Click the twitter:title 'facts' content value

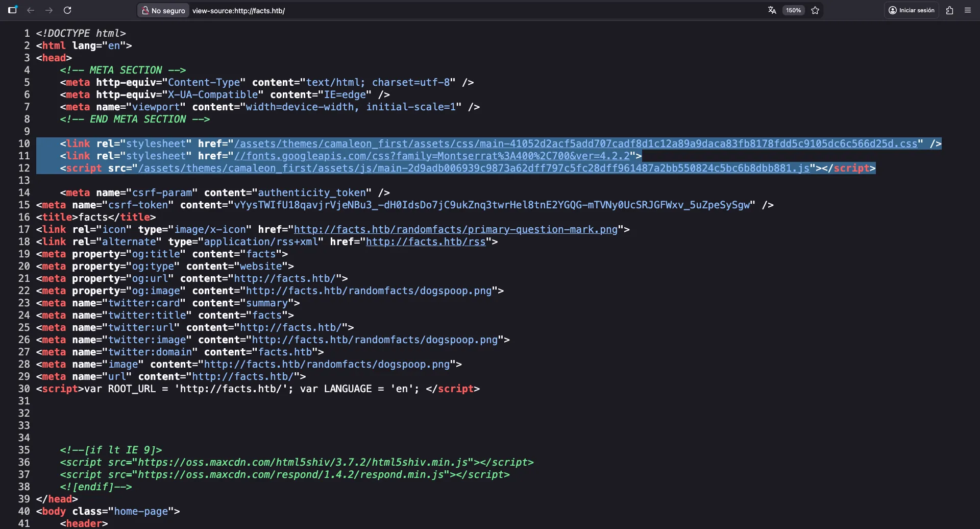tap(267, 315)
